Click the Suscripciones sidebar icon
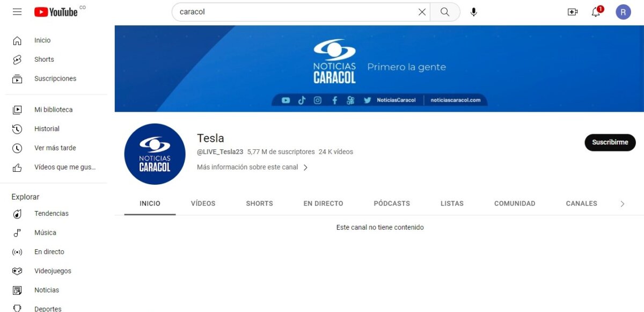Screen dimensions: 644x312 coord(17,79)
